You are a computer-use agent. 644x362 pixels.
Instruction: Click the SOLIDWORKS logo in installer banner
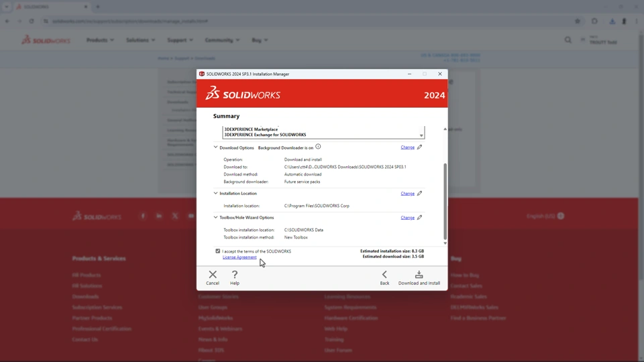[x=243, y=94]
